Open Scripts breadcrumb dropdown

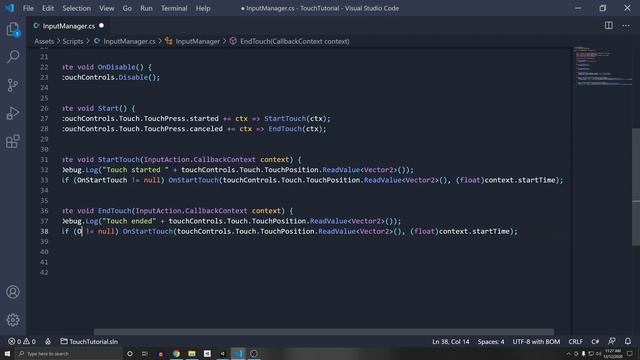pos(73,41)
